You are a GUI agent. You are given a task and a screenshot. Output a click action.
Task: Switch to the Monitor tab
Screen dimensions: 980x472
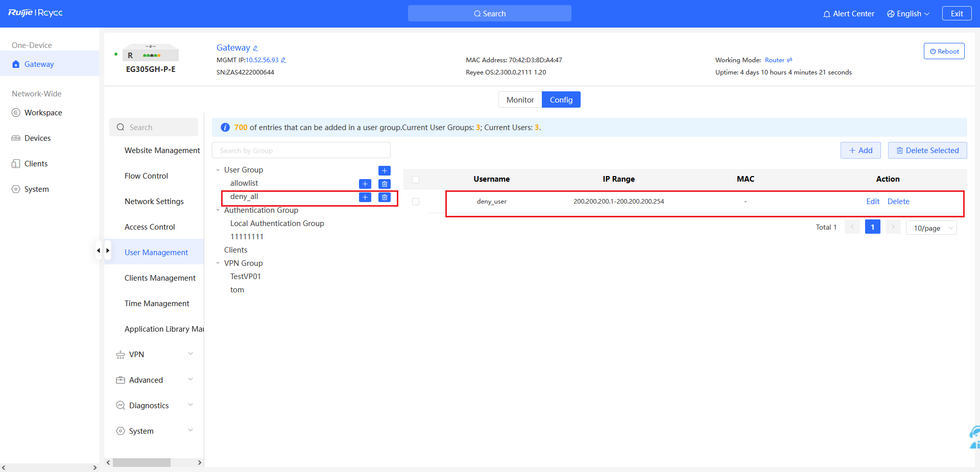point(520,100)
